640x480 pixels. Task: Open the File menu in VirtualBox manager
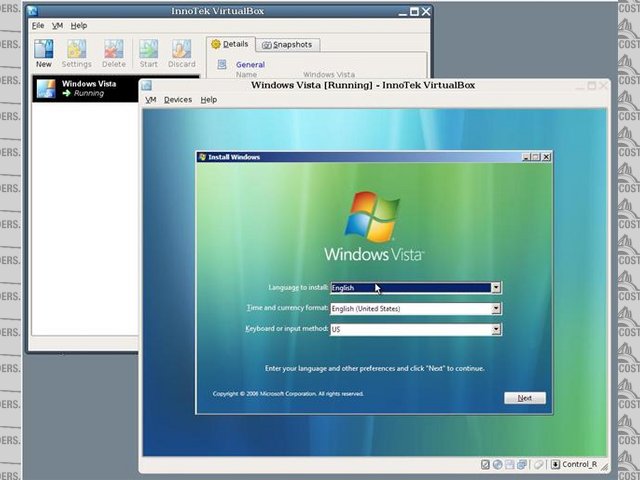point(38,26)
